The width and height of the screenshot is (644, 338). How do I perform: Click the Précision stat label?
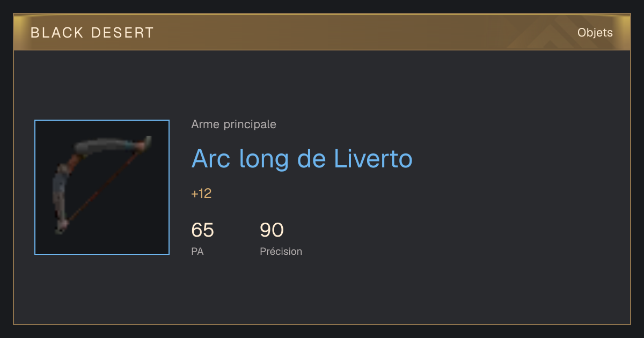281,251
